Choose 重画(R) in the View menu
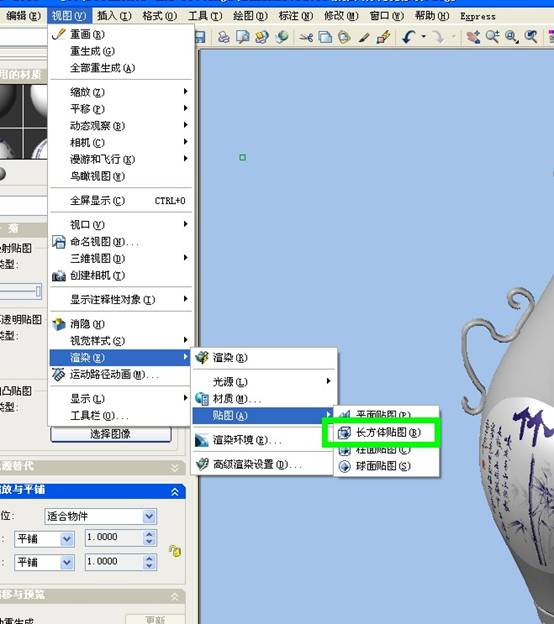The height and width of the screenshot is (624, 554). 120,34
